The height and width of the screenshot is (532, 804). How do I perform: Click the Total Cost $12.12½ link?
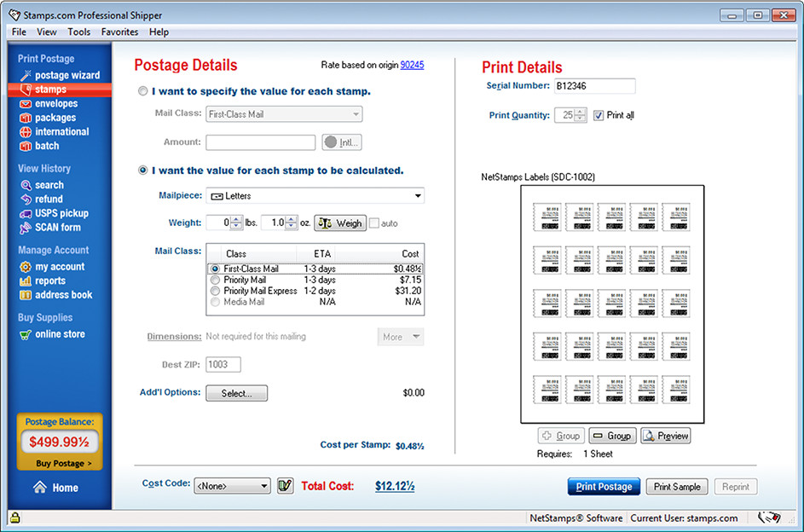[395, 486]
